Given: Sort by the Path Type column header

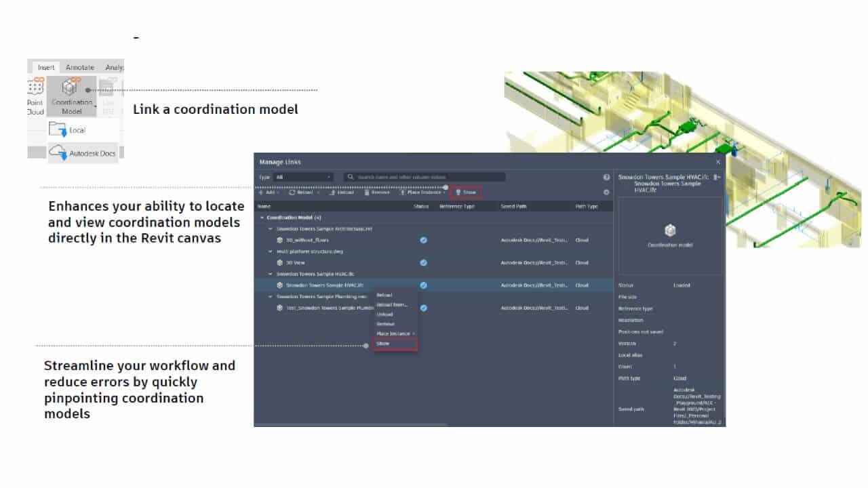Looking at the screenshot, I should tap(587, 206).
